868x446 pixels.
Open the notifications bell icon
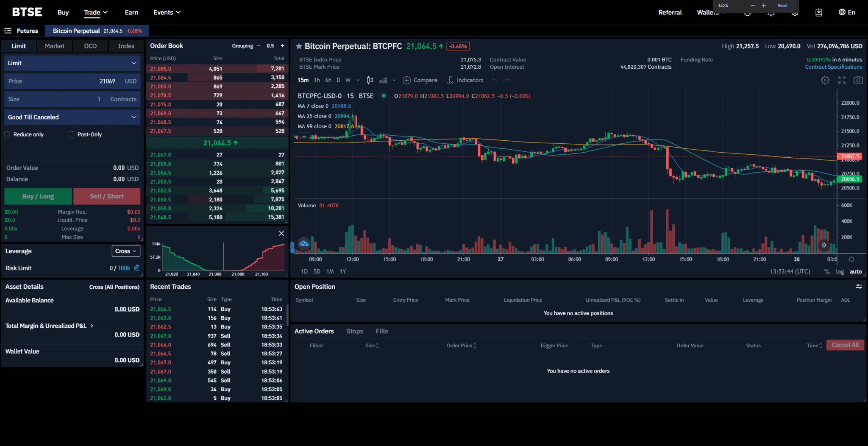click(771, 14)
